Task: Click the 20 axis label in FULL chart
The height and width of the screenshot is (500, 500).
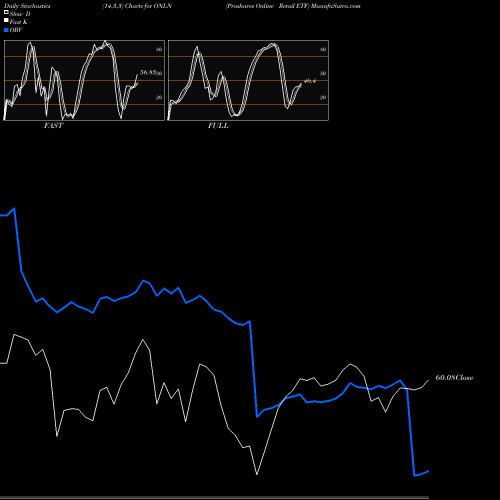Action: 323,97
